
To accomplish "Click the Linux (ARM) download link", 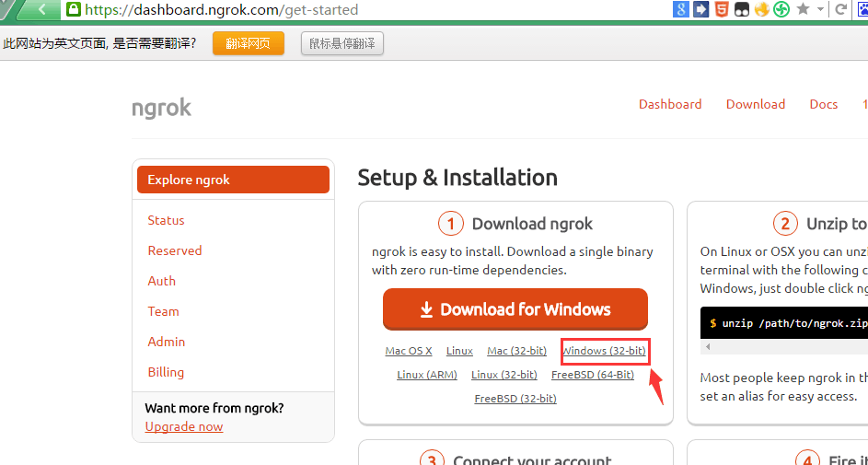I will (x=427, y=375).
